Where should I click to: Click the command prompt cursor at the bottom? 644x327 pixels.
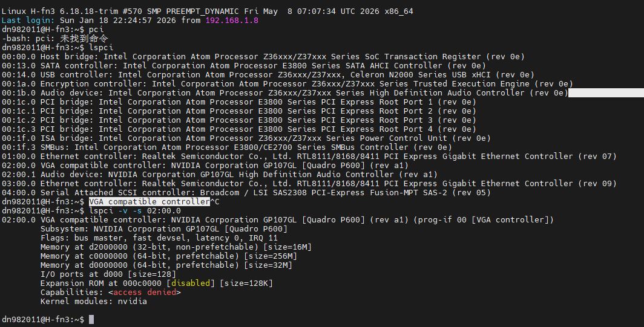tap(91, 319)
